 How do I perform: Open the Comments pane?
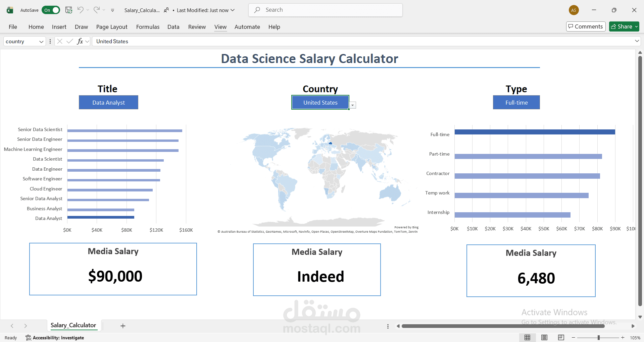click(586, 26)
